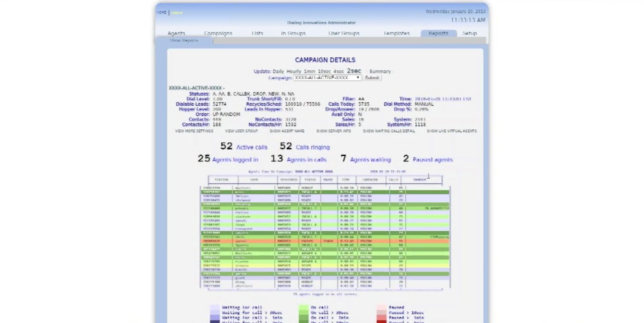Click the USER column header

coord(254,180)
